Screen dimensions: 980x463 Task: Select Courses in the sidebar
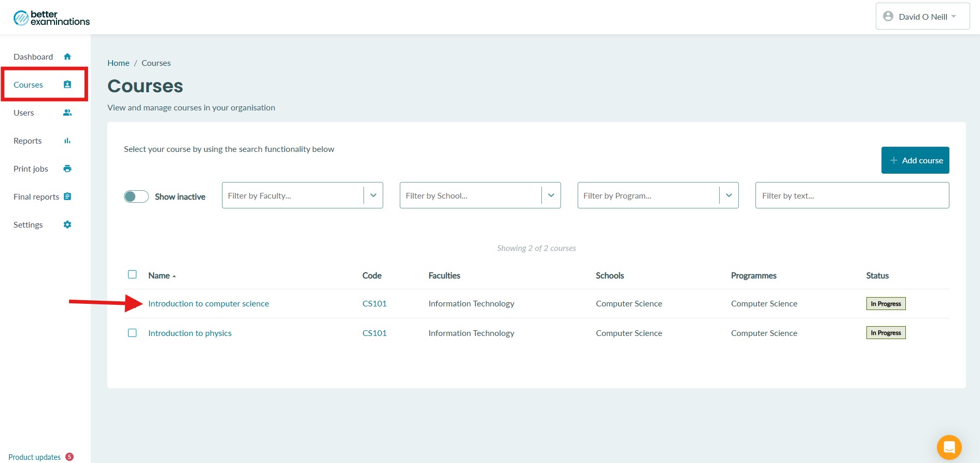(x=29, y=85)
